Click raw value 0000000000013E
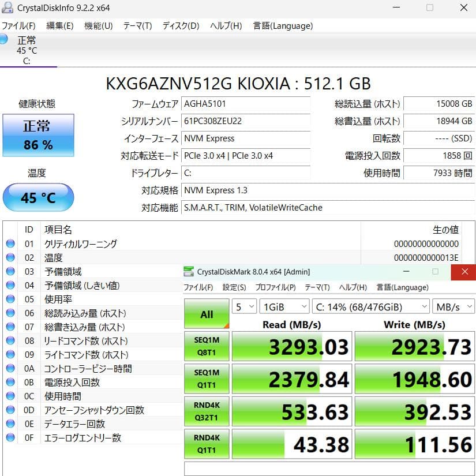The image size is (476, 476). pos(426,257)
